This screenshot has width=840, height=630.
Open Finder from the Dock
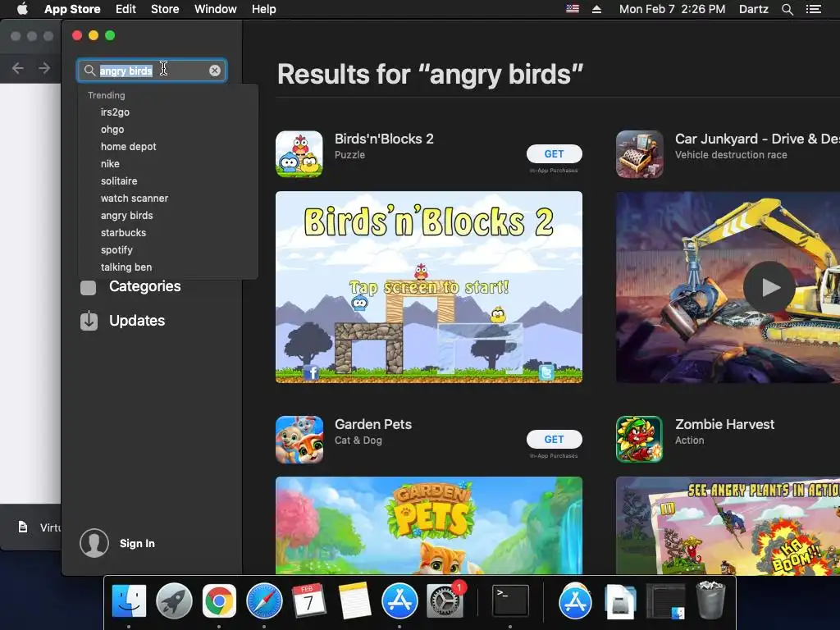(x=129, y=600)
